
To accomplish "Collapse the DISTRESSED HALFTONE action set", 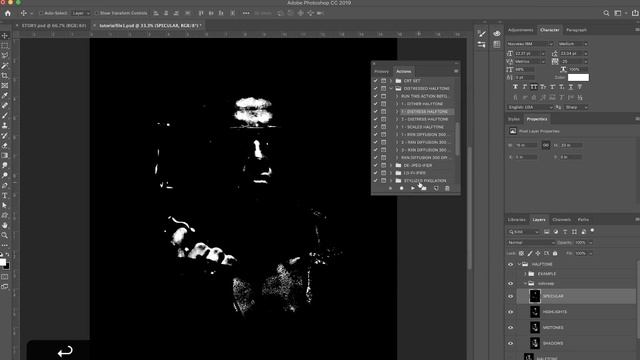I will point(391,89).
